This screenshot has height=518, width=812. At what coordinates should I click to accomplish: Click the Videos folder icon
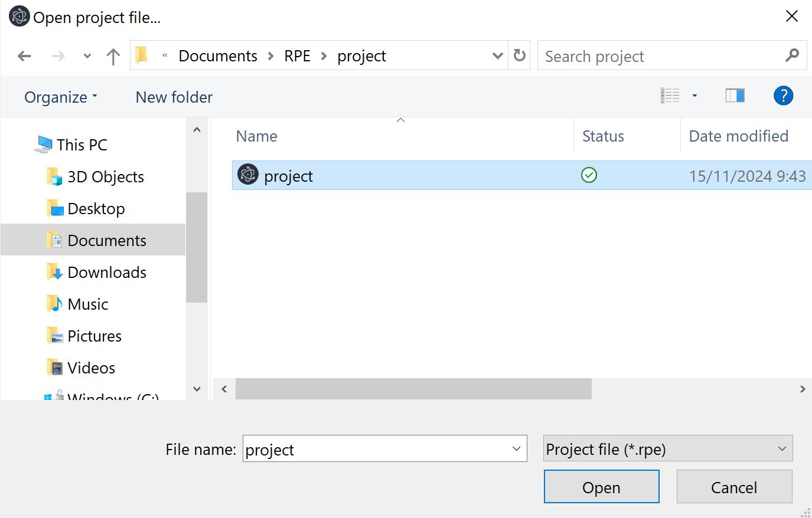click(x=54, y=368)
